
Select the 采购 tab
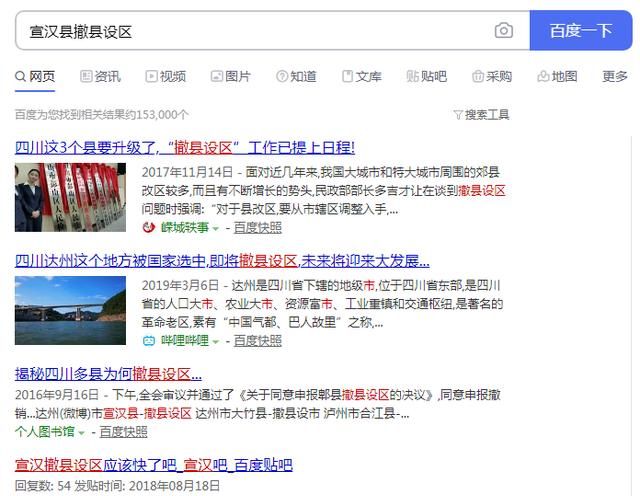tap(492, 76)
